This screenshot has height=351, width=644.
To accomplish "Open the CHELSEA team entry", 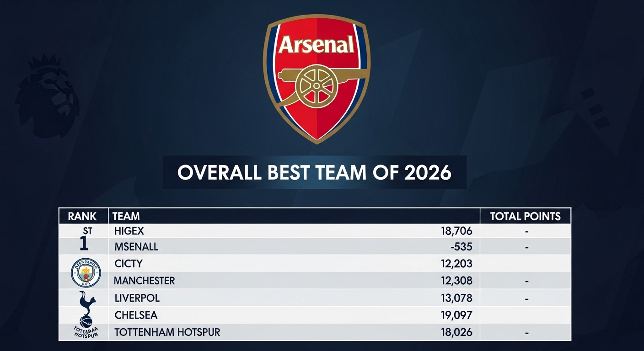I will coord(136,315).
